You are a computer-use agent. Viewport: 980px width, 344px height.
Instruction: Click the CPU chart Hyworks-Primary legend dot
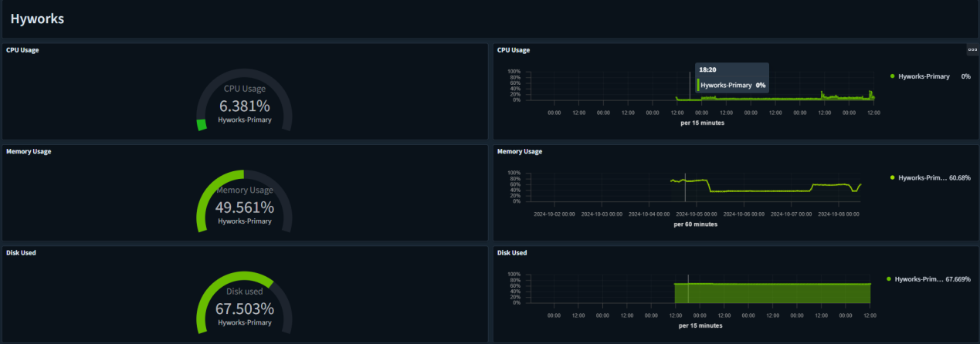893,76
